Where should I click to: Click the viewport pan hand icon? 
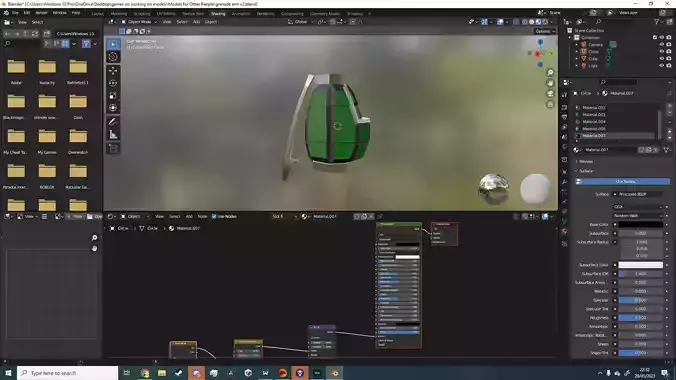550,83
